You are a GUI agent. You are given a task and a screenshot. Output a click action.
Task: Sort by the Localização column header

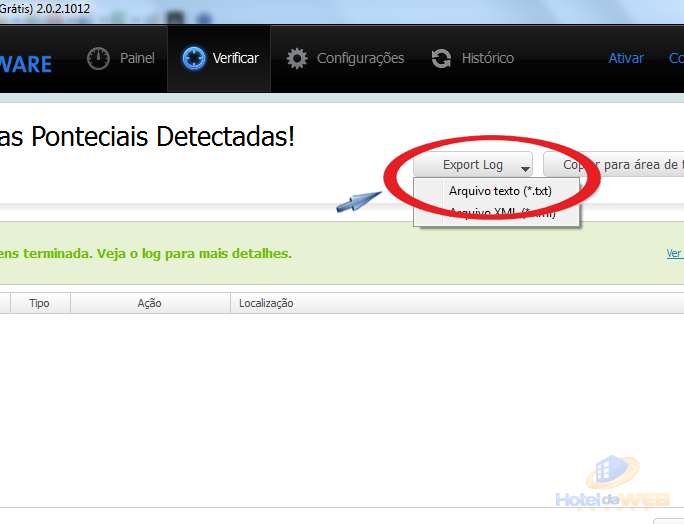click(x=457, y=303)
